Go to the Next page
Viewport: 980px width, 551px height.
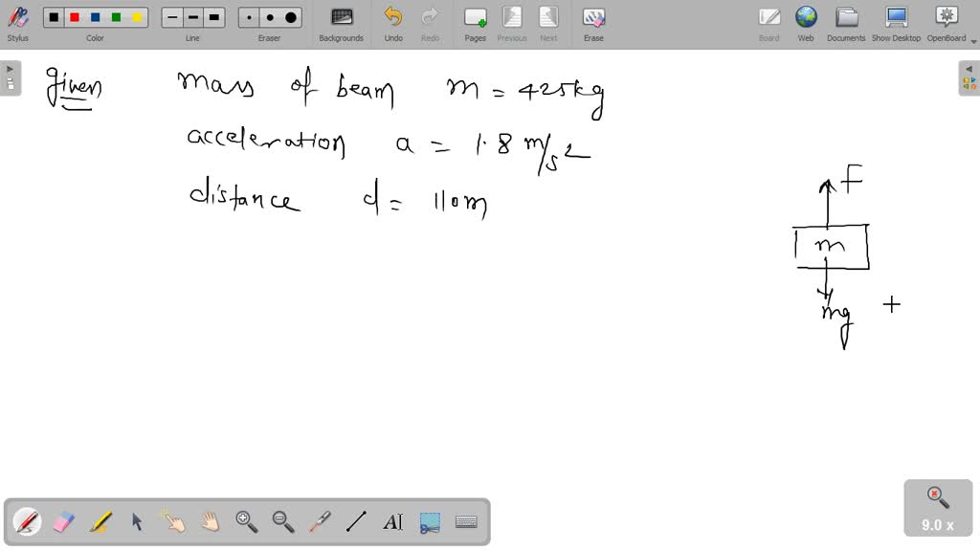548,24
